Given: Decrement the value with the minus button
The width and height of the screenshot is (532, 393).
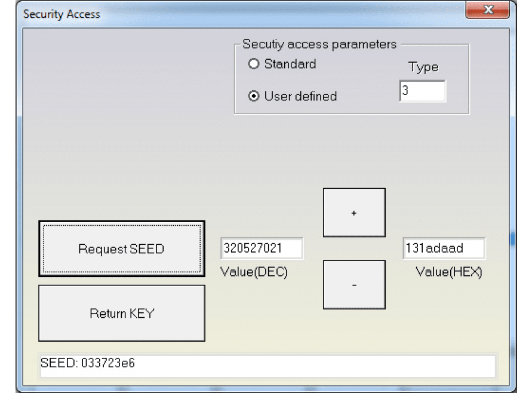Looking at the screenshot, I should tap(354, 285).
